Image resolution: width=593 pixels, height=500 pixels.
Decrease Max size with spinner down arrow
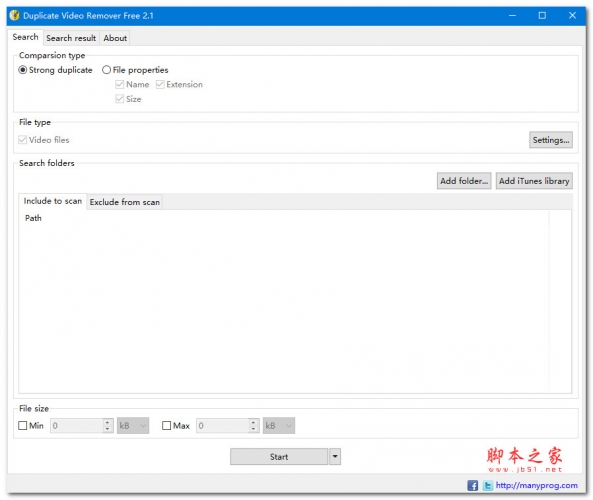[254, 429]
